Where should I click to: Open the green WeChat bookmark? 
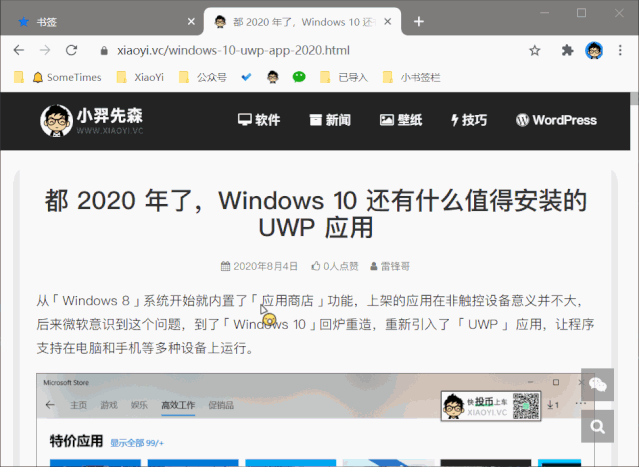(x=299, y=77)
